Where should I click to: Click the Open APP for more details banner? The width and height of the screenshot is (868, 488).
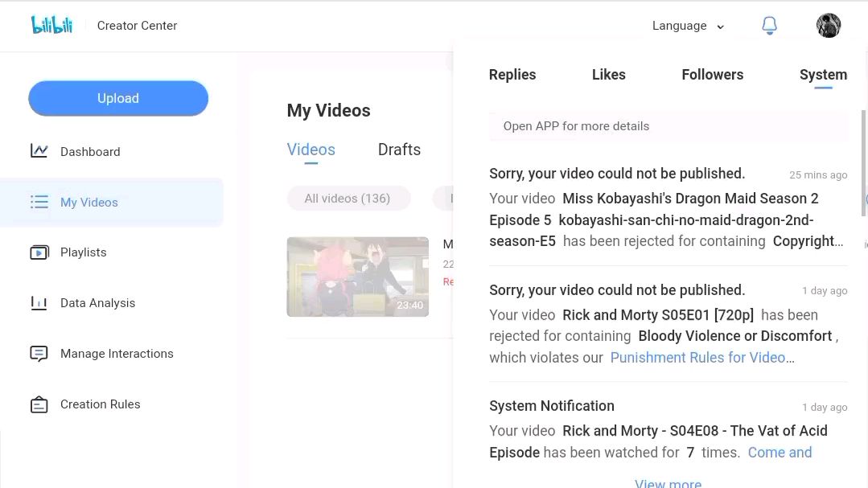(x=668, y=126)
